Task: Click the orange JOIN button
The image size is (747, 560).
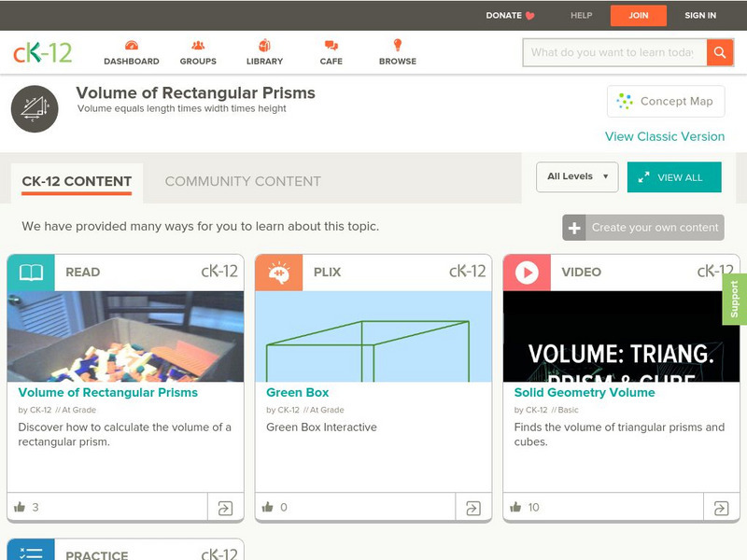Action: coord(639,16)
